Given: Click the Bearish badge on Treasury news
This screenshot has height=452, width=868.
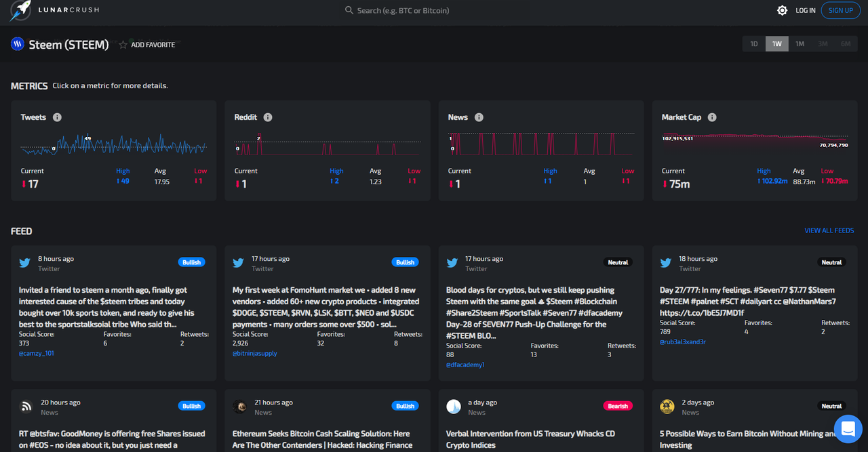Looking at the screenshot, I should 618,406.
